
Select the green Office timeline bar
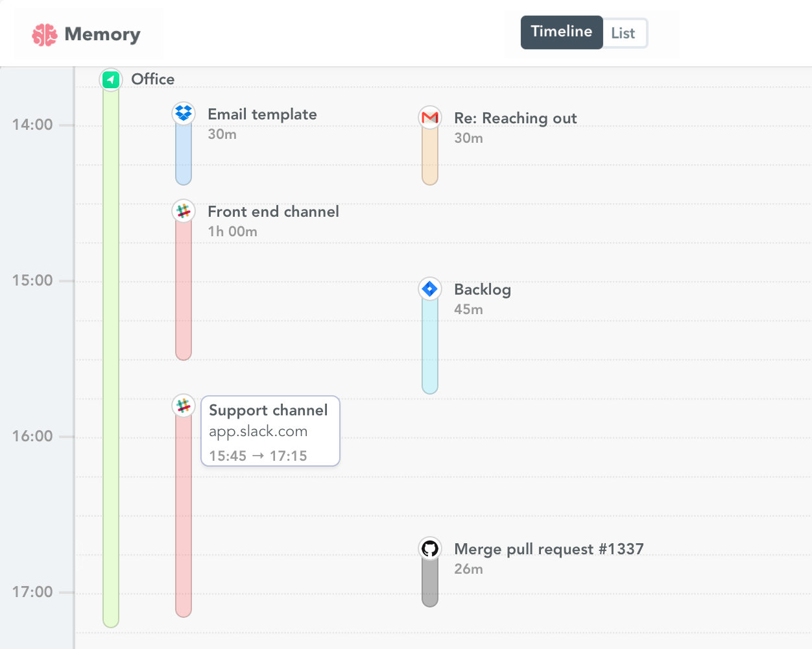click(x=110, y=357)
